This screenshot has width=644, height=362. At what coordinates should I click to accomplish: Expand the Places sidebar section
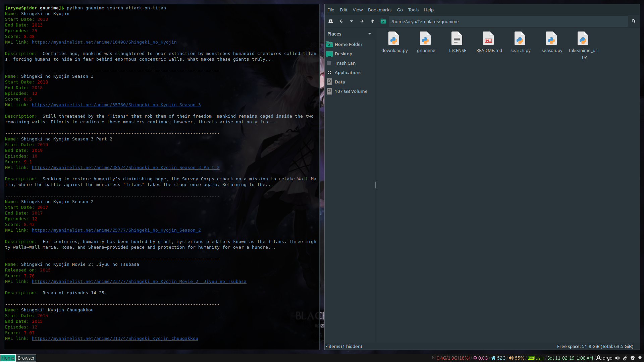tap(369, 34)
